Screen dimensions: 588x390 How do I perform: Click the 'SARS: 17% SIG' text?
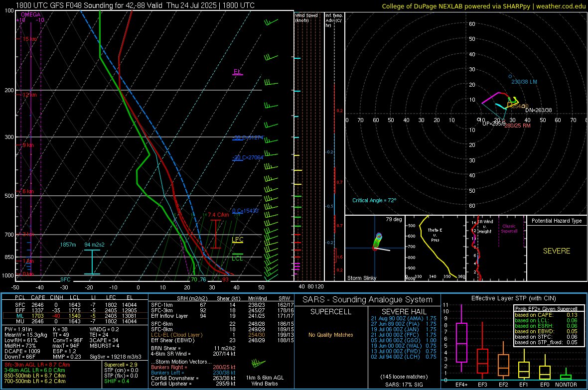click(x=404, y=385)
